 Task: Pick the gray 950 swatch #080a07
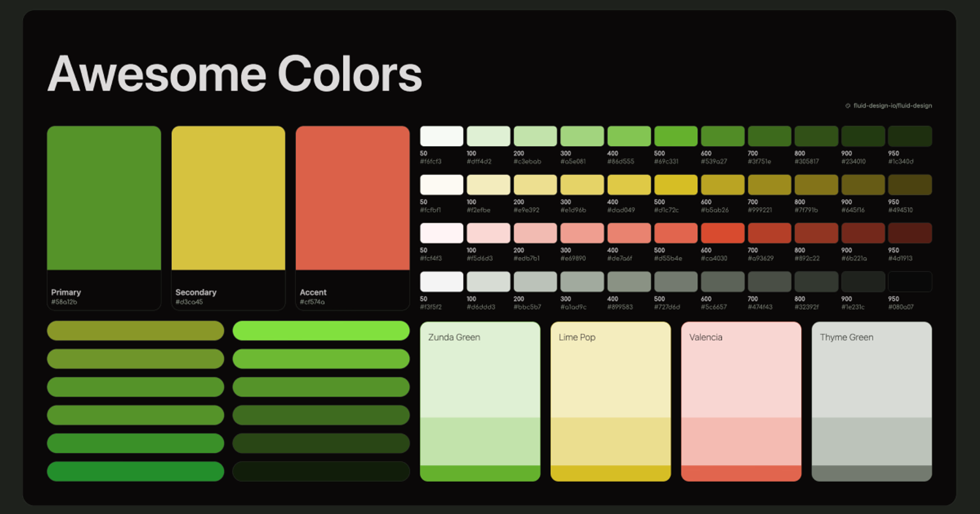[x=910, y=282]
